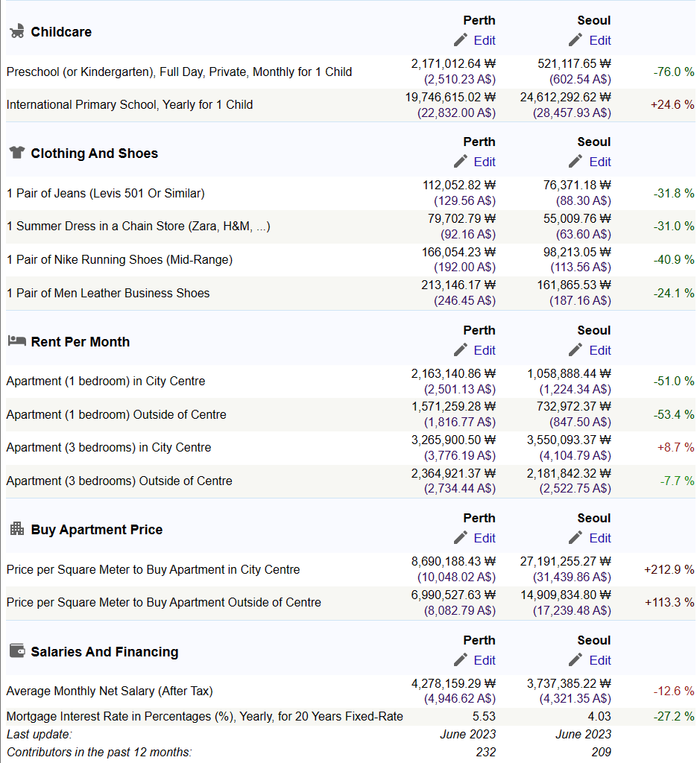Screen dimensions: 700x763
Task: Click the -27.2 % mortgage rate difference
Action: coord(674,716)
